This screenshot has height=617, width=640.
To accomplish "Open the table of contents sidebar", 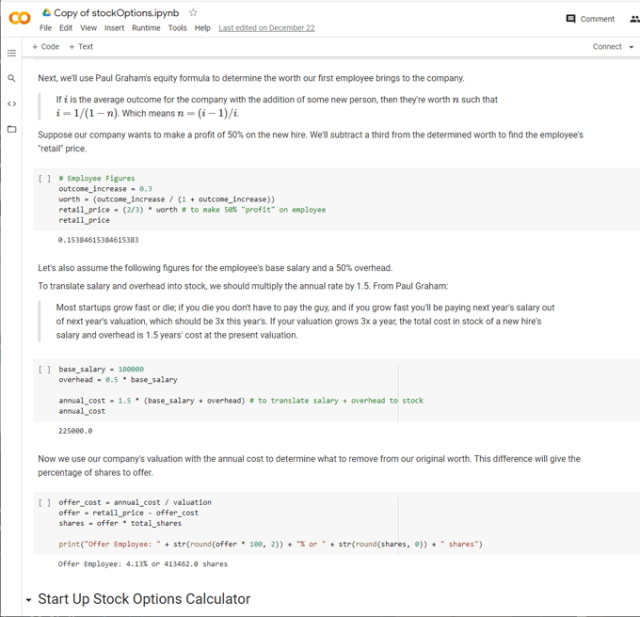I will (x=12, y=52).
